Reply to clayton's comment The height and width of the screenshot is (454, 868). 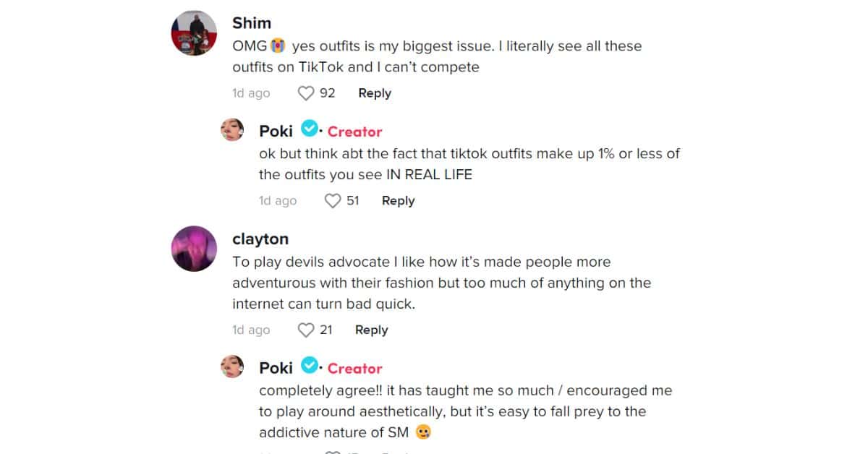click(x=371, y=330)
